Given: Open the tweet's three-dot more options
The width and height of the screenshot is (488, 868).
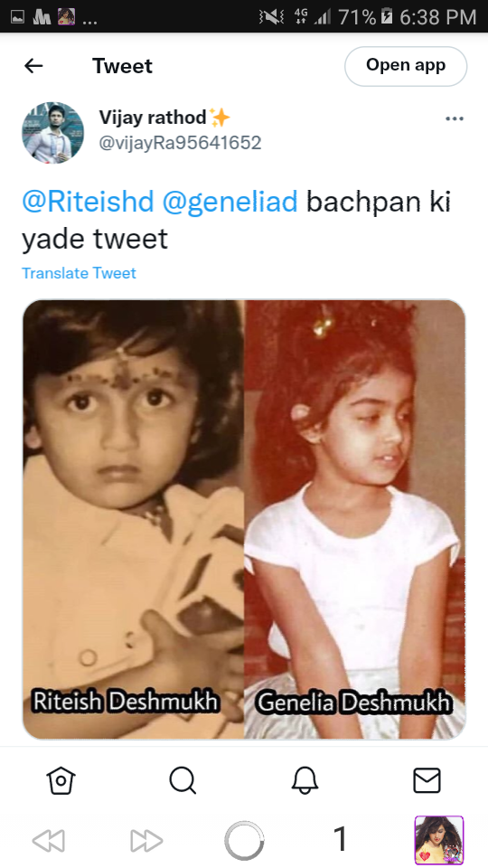Looking at the screenshot, I should (x=455, y=118).
